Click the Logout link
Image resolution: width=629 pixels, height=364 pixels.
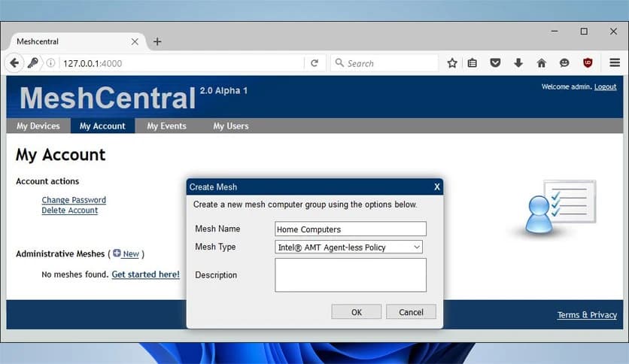tap(605, 86)
